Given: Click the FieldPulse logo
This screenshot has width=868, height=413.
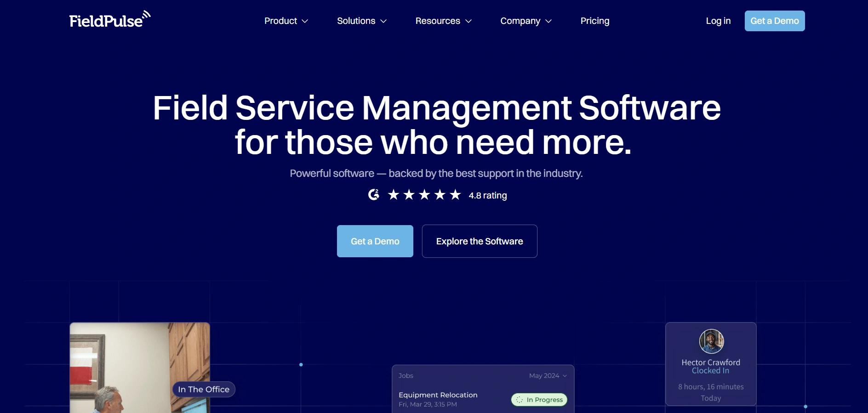Looking at the screenshot, I should pos(110,20).
